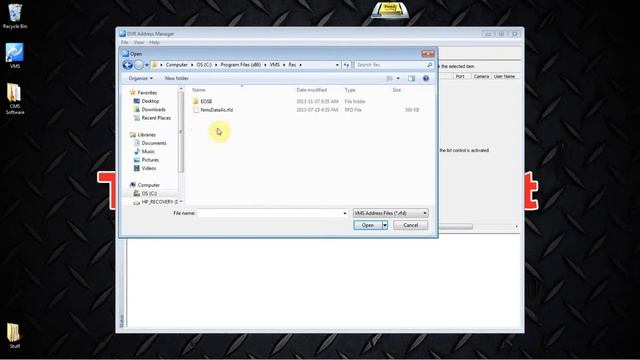
Task: Click Computer in the address path
Action: [x=176, y=65]
